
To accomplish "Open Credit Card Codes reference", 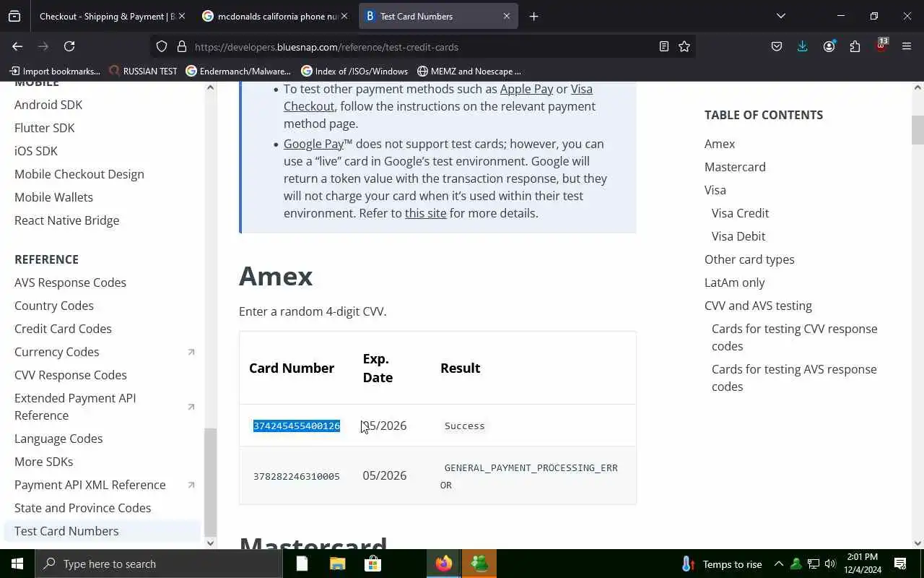I will (63, 329).
